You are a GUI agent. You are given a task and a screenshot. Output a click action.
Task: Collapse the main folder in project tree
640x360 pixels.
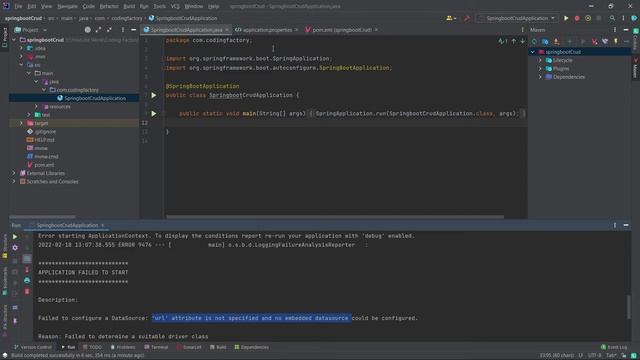29,73
